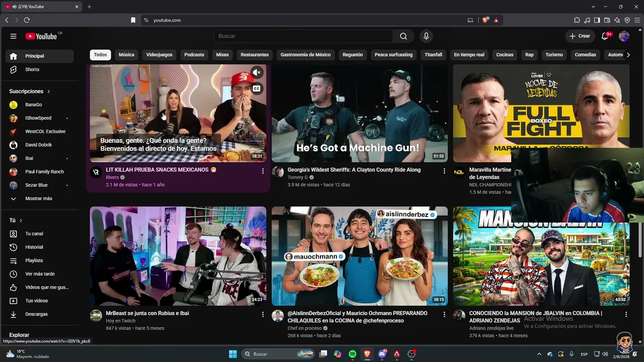Open Shorts in the sidebar
Viewport: 644px width, 362px height.
pos(39,69)
